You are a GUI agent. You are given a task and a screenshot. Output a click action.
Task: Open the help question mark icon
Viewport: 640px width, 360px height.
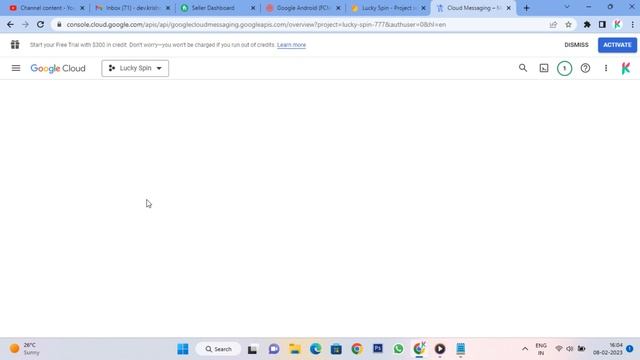coord(585,68)
